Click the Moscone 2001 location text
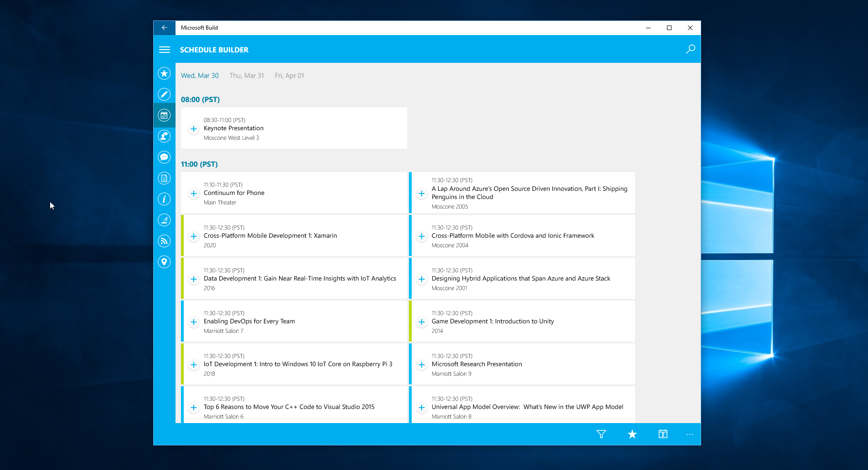 tap(449, 288)
